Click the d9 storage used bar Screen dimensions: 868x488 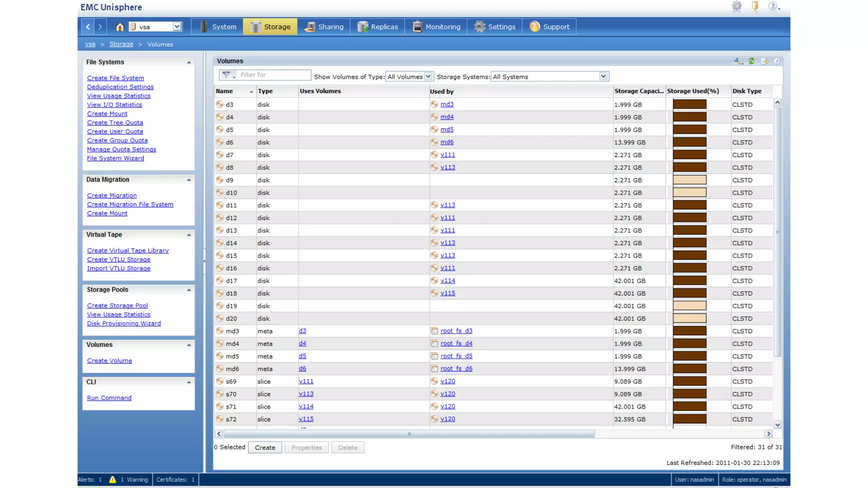[x=690, y=180]
